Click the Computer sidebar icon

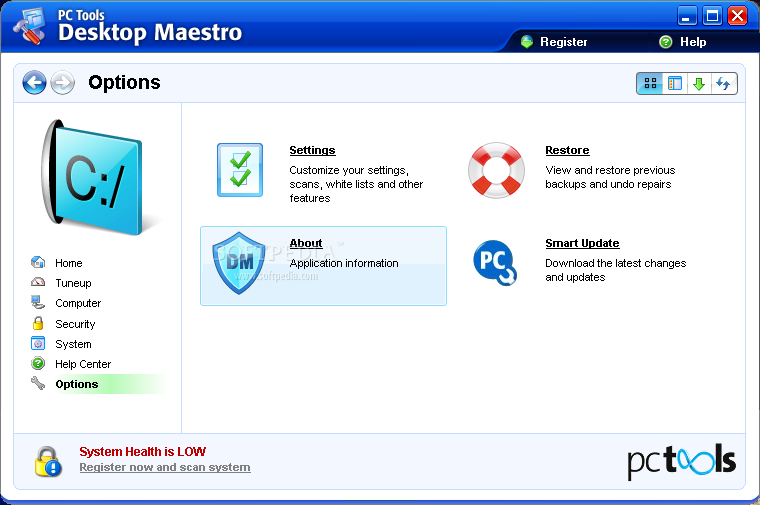tap(38, 302)
